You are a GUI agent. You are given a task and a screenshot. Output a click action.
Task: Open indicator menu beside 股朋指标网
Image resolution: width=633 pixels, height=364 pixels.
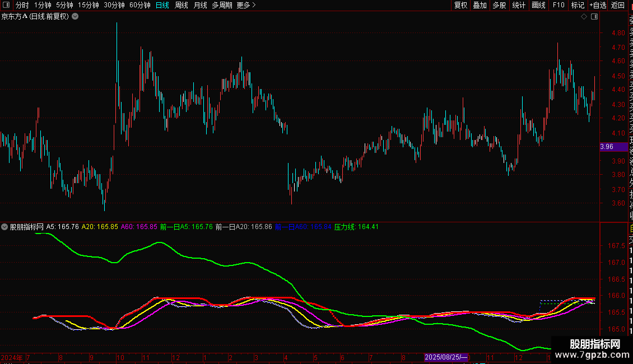point(4,227)
